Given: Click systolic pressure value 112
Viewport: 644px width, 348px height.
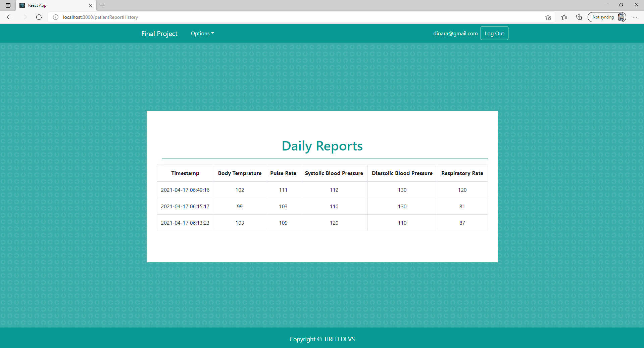Looking at the screenshot, I should click(x=334, y=190).
